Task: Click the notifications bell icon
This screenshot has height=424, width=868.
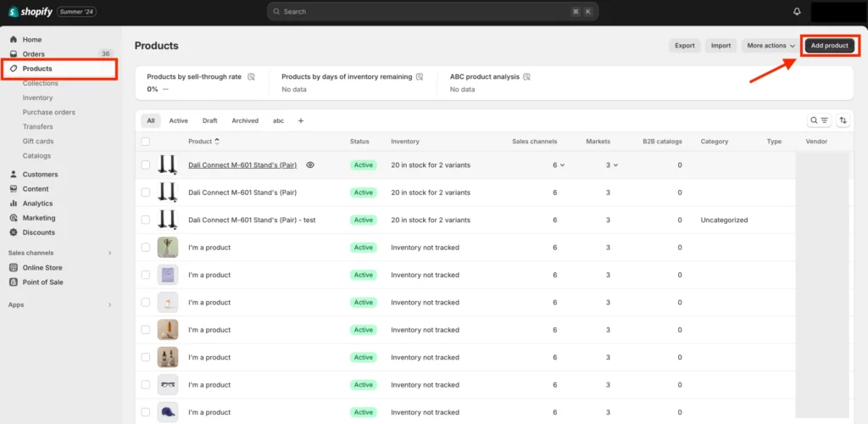Action: click(x=797, y=12)
